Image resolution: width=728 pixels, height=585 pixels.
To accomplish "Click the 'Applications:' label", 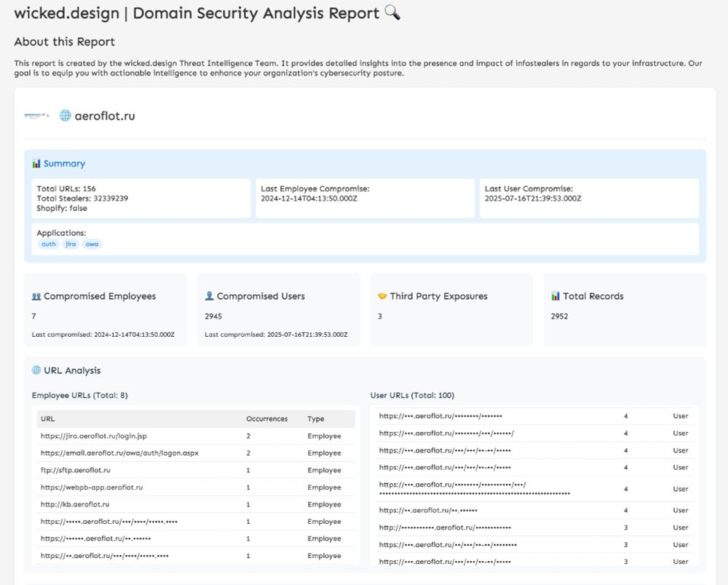I will tap(61, 233).
